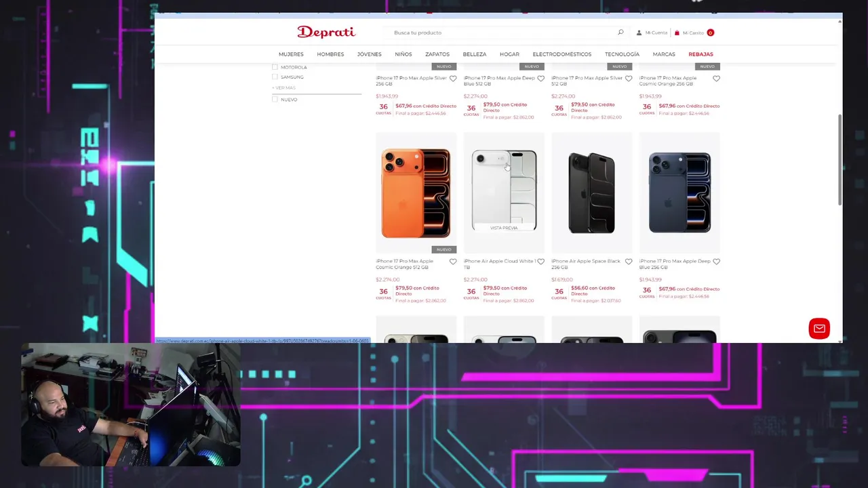Open the Mi Carrito shopping bag

tap(677, 33)
